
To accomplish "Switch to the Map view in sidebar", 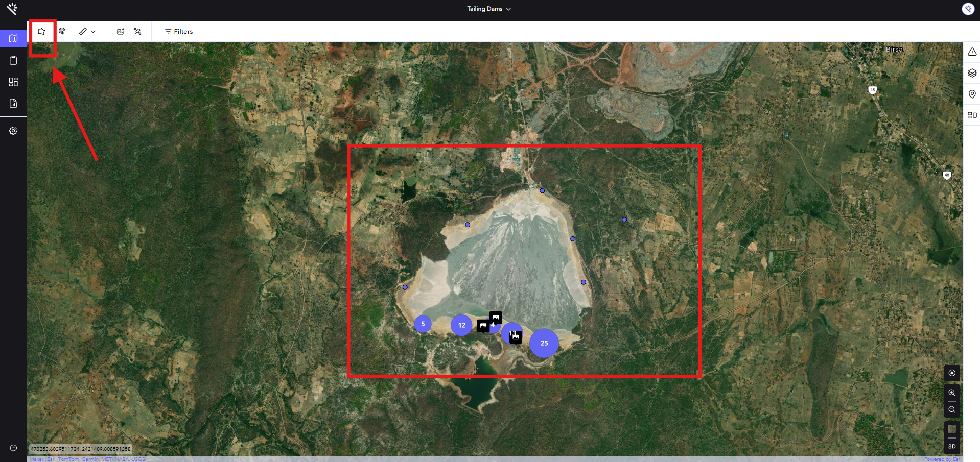I will [x=13, y=38].
